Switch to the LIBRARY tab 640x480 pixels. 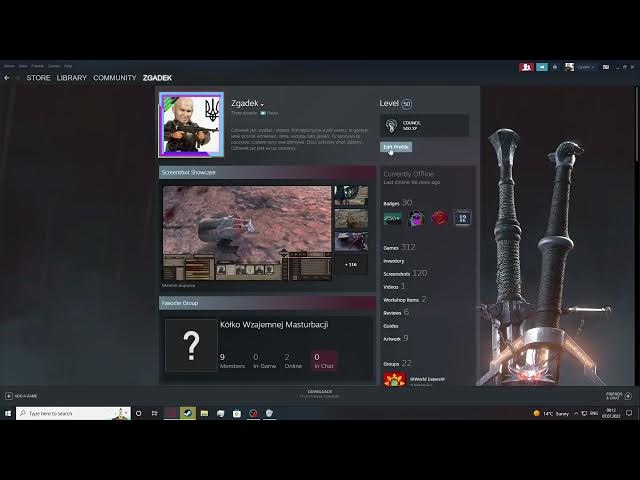(x=72, y=78)
